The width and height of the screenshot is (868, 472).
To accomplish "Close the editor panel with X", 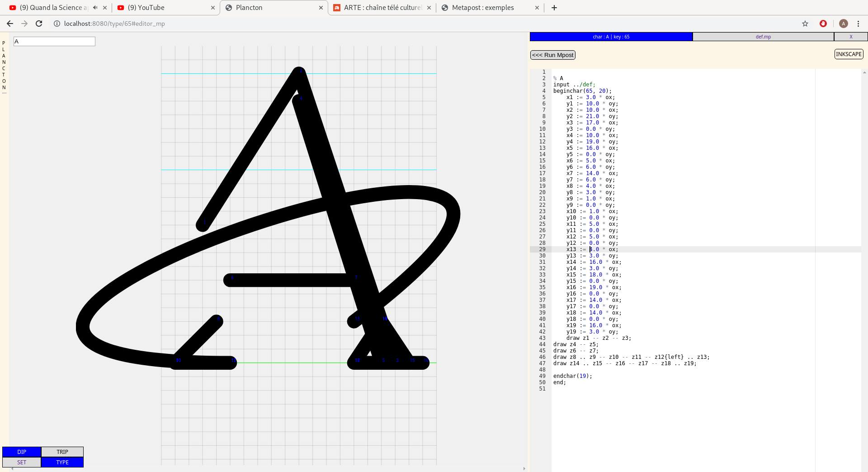I will pyautogui.click(x=851, y=37).
